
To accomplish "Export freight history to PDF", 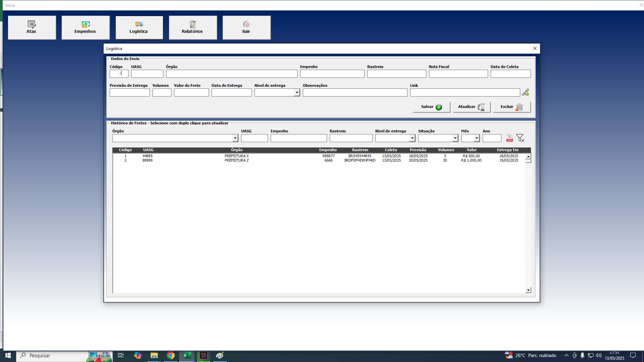I will pyautogui.click(x=509, y=138).
